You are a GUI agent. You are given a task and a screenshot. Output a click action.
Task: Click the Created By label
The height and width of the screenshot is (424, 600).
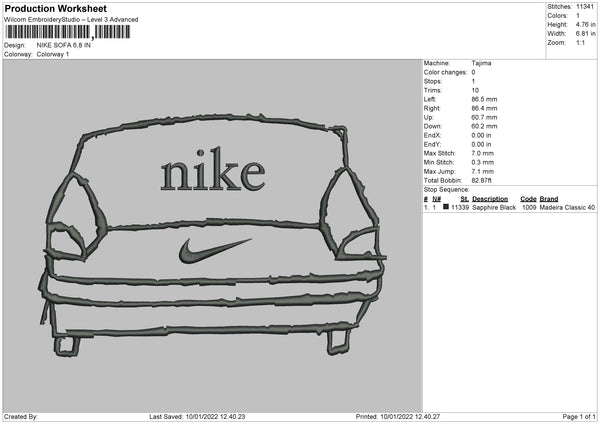coord(21,416)
